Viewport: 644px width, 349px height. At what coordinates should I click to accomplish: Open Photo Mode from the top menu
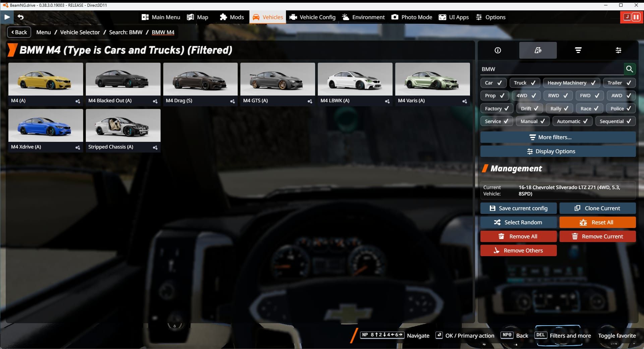coord(412,17)
